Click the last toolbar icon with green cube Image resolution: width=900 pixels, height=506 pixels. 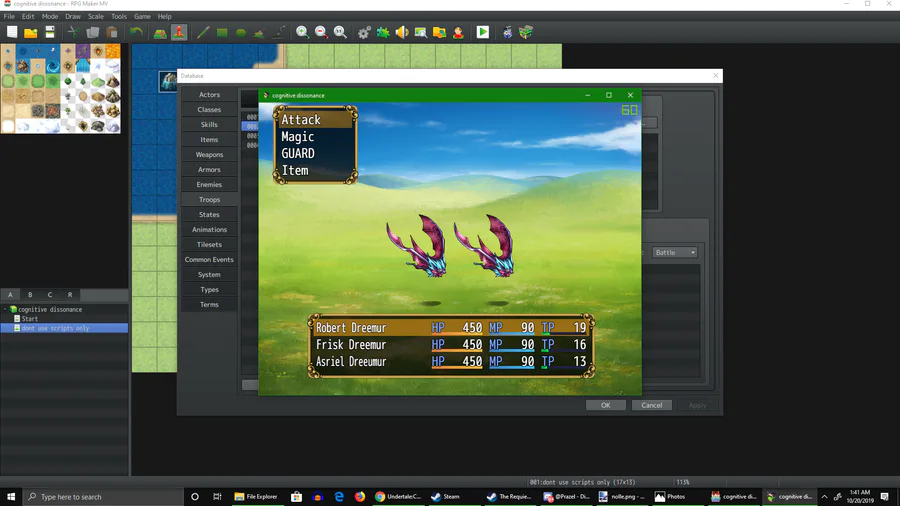coord(526,32)
